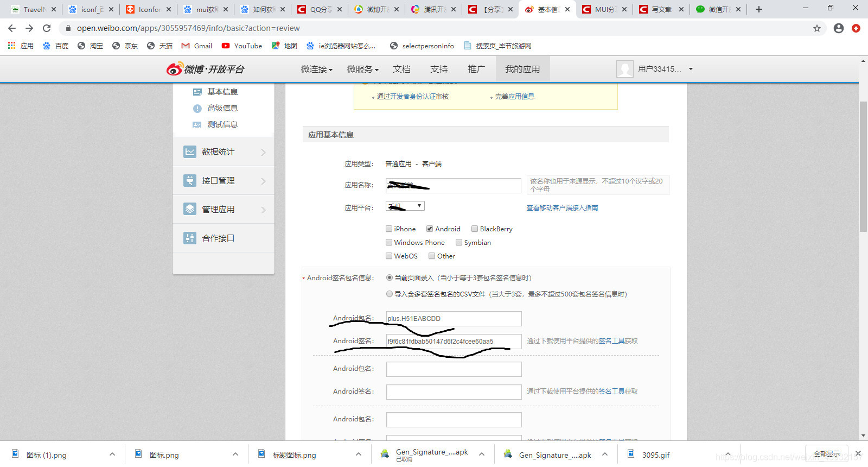Viewport: 868px width, 467px height.
Task: Check the Symbian checkbox
Action: (459, 242)
